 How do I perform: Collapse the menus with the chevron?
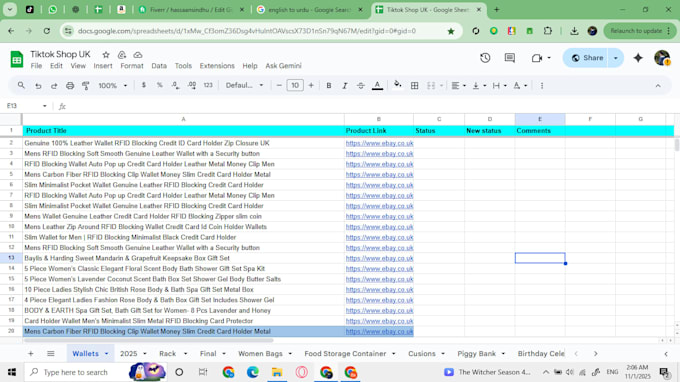[x=658, y=86]
